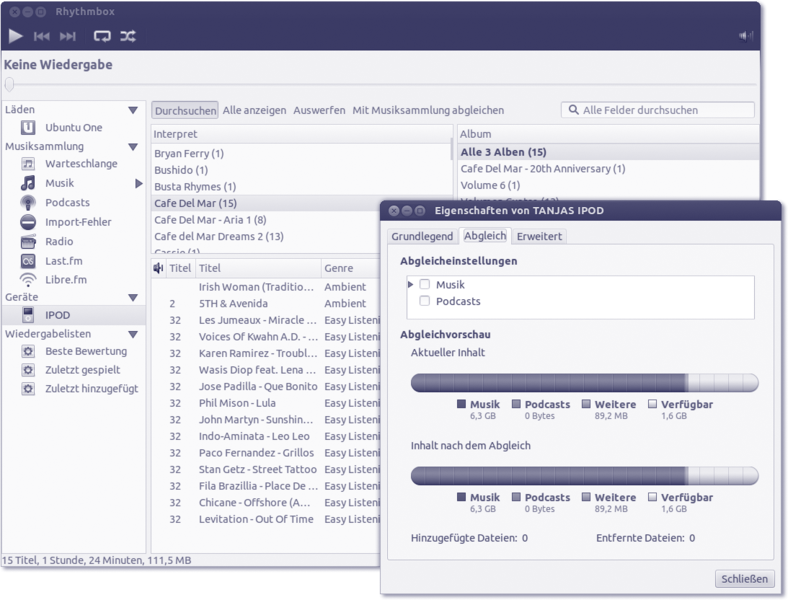Expand the Musik tree entry in sync settings
The height and width of the screenshot is (600, 788).
point(410,285)
